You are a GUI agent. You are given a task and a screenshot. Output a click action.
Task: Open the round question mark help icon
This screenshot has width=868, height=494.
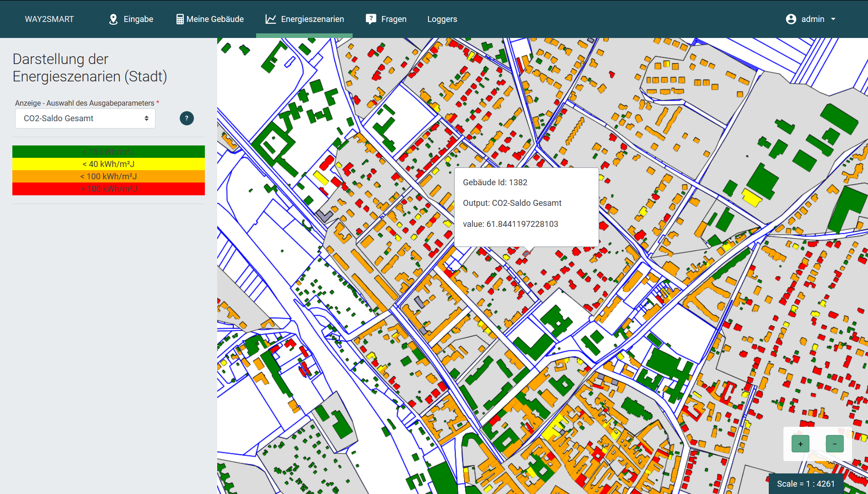(x=187, y=118)
